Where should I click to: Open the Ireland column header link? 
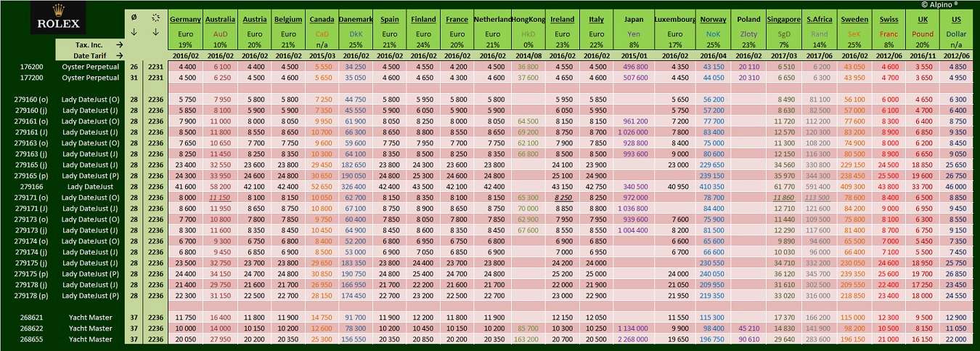click(563, 20)
